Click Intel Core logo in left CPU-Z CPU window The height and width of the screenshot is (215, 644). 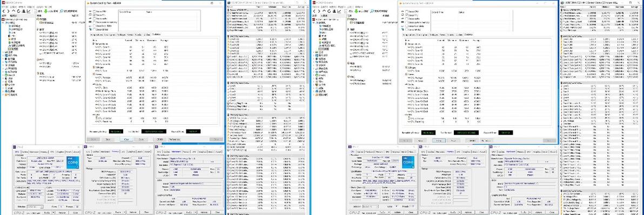point(73,163)
